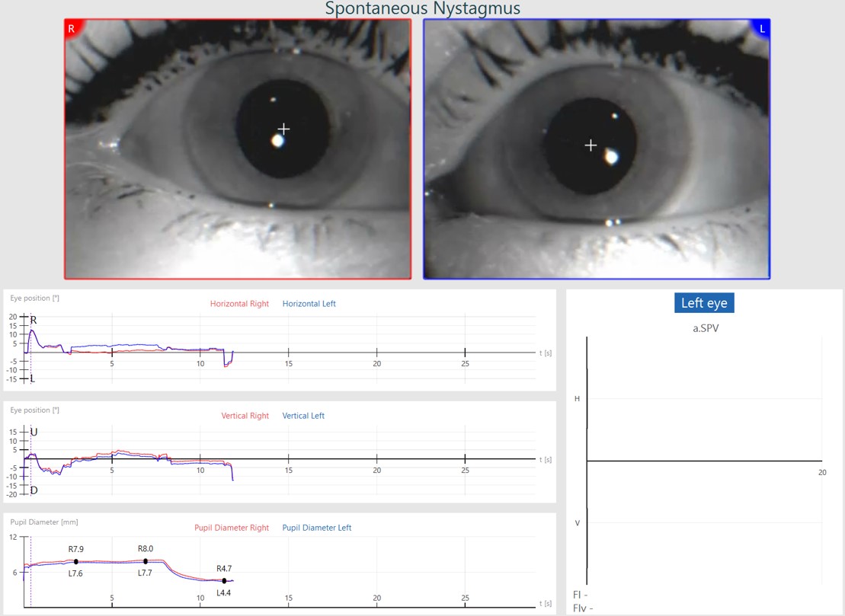The image size is (845, 616).
Task: Click the 20 axis label on a.SPV chart
Action: [x=821, y=472]
